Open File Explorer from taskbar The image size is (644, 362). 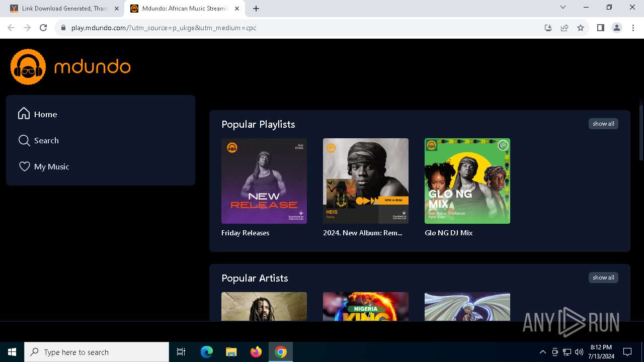[x=231, y=352]
